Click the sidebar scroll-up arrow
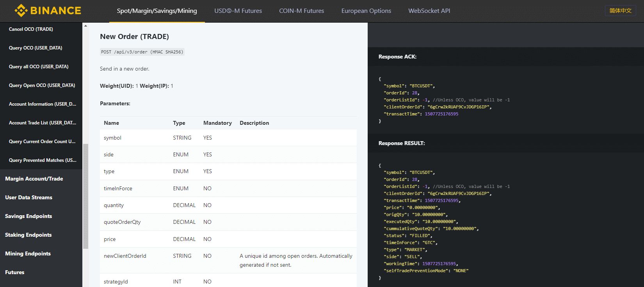 click(85, 26)
